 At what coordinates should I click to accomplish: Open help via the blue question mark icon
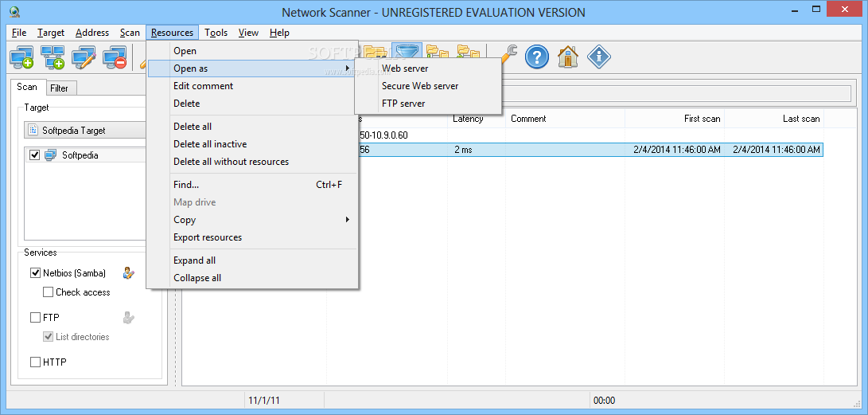pos(536,57)
